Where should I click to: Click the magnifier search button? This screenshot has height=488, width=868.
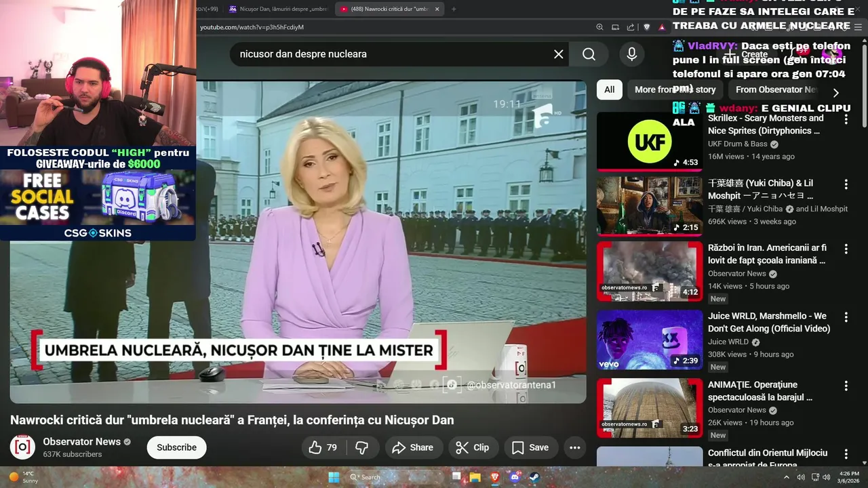pos(589,54)
